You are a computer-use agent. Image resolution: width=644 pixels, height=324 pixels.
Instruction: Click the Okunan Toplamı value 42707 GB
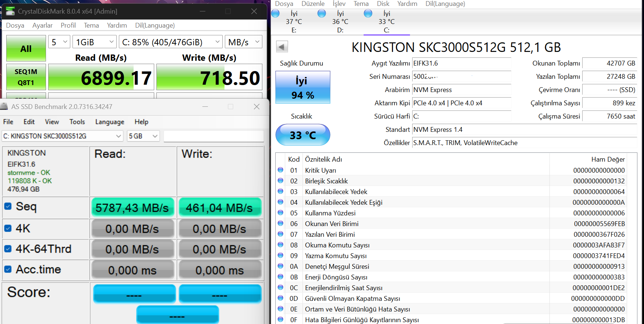coord(609,63)
